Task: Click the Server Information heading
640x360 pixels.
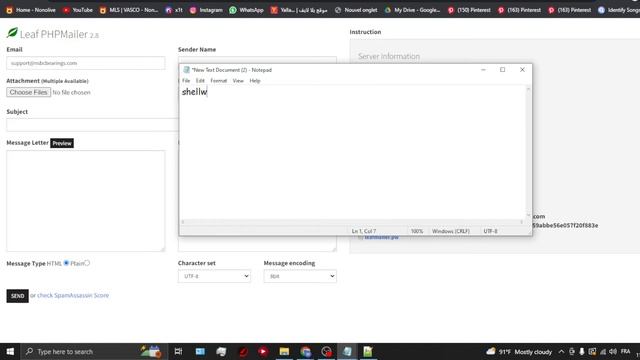Action: pyautogui.click(x=389, y=56)
